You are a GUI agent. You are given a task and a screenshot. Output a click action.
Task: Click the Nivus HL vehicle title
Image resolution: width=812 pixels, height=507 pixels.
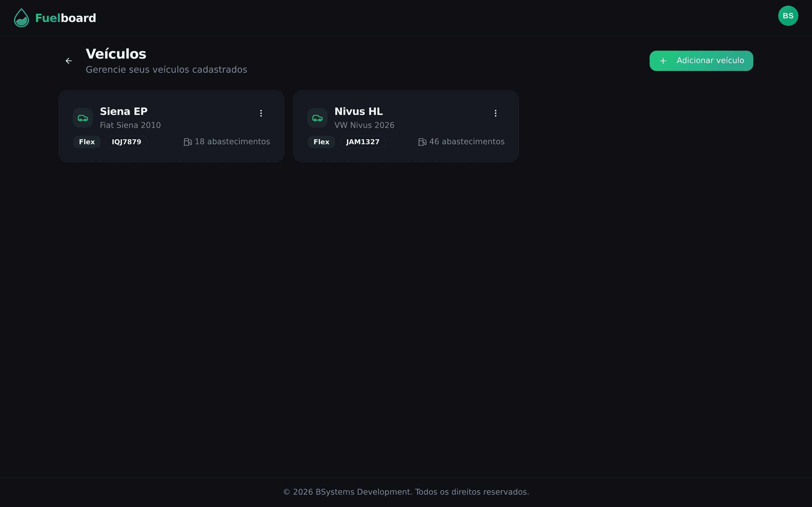358,111
